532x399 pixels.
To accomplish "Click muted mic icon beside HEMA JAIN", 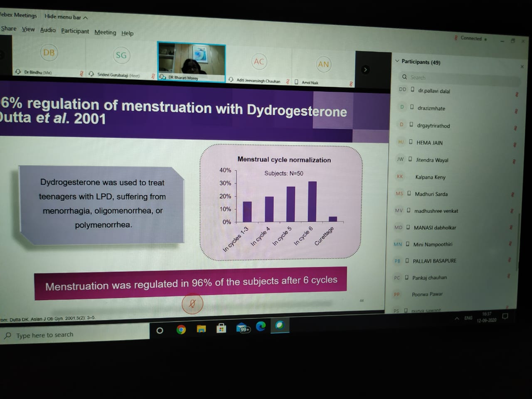I will pyautogui.click(x=515, y=145).
